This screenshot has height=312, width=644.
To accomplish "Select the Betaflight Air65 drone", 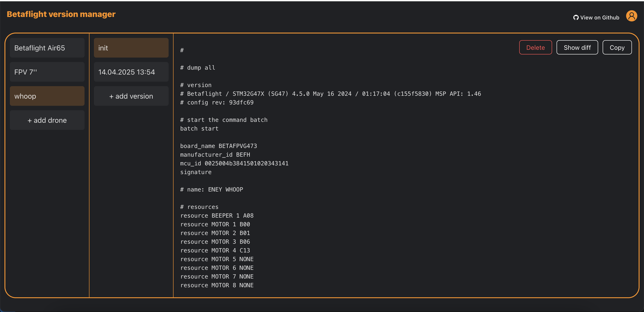I will pos(47,48).
